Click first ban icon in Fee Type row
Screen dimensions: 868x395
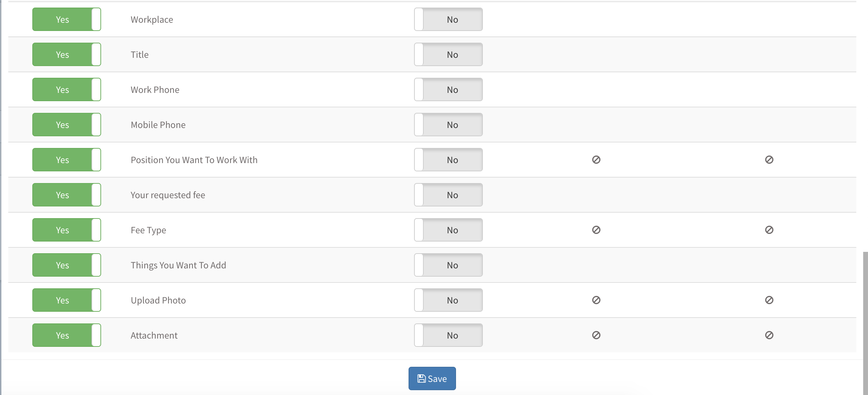click(596, 230)
